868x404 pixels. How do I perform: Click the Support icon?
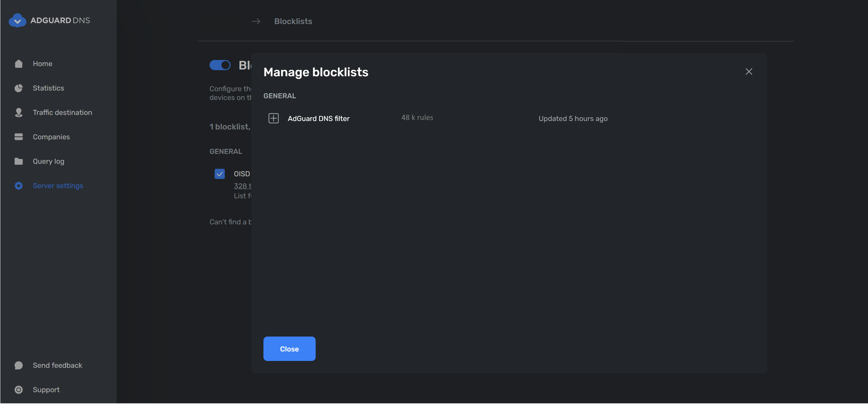19,389
